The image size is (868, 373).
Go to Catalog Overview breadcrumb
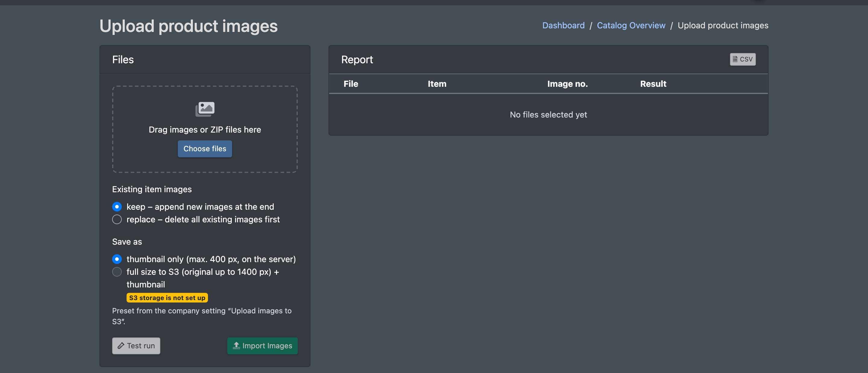(631, 25)
